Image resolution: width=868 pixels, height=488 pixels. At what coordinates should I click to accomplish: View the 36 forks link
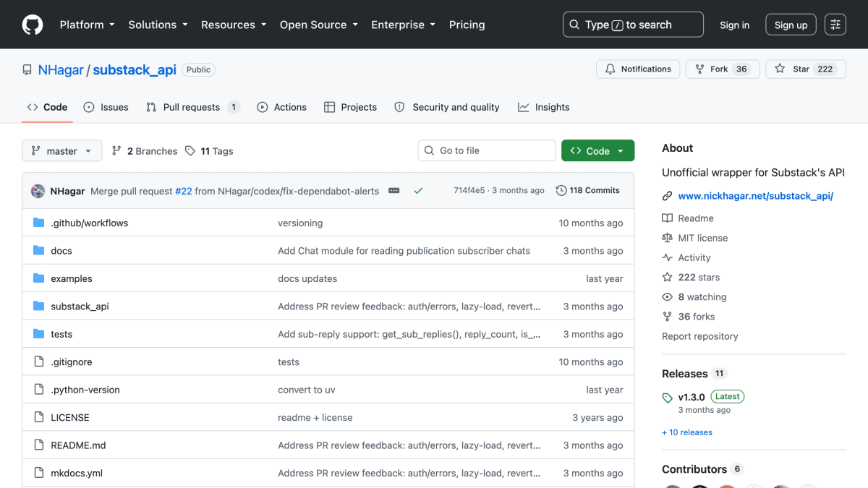tap(689, 317)
